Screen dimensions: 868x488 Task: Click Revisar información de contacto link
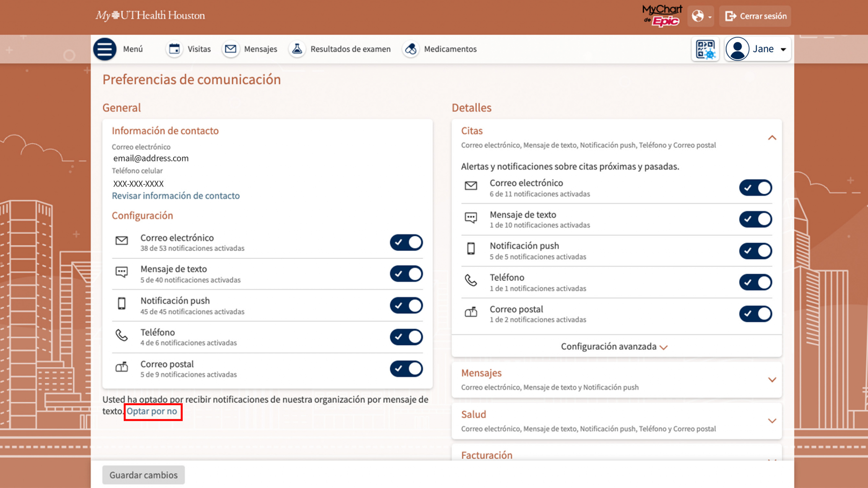[176, 196]
